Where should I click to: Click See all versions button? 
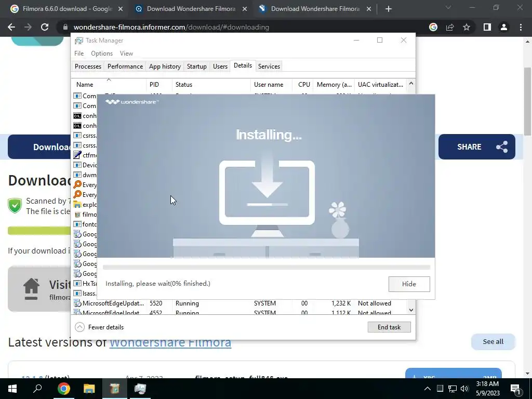coord(493,342)
